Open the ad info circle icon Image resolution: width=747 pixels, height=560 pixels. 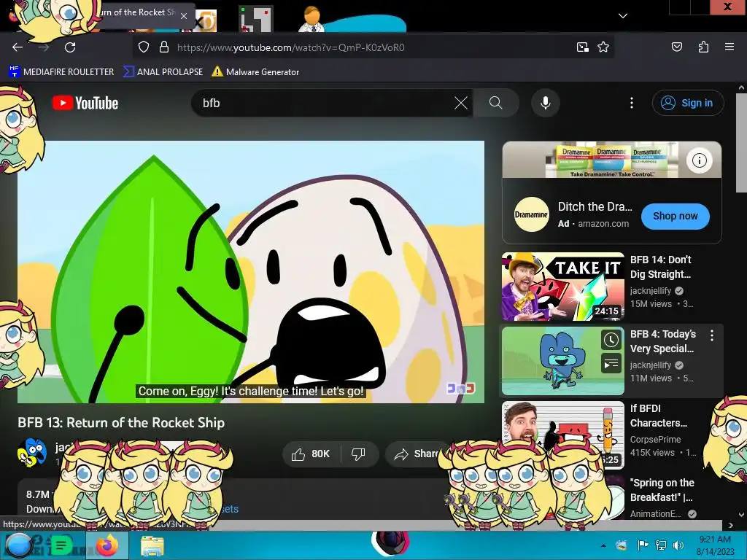(x=699, y=160)
